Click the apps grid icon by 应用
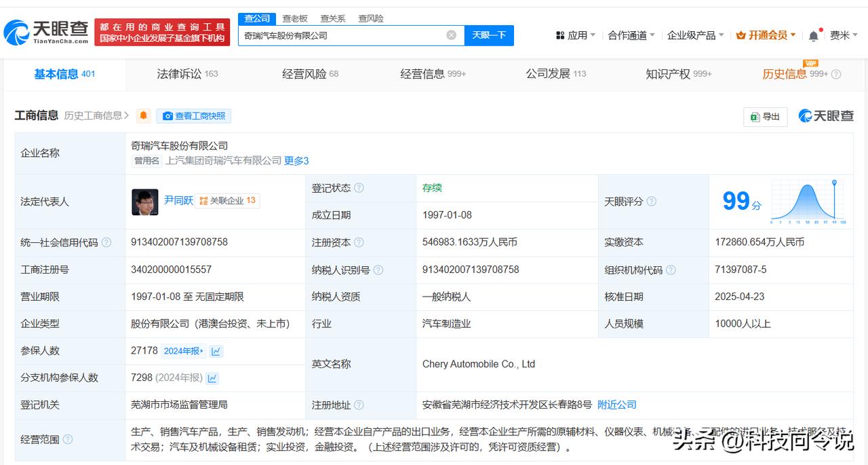The image size is (868, 465). 560,35
